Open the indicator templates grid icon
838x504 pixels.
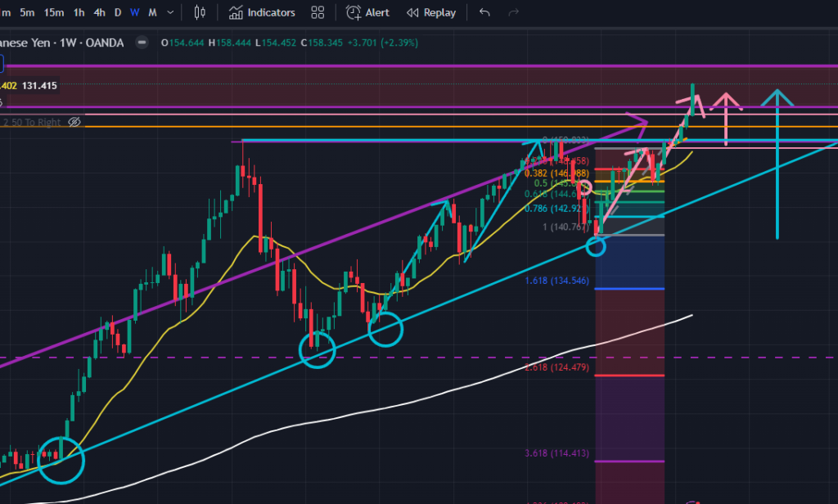(x=318, y=12)
